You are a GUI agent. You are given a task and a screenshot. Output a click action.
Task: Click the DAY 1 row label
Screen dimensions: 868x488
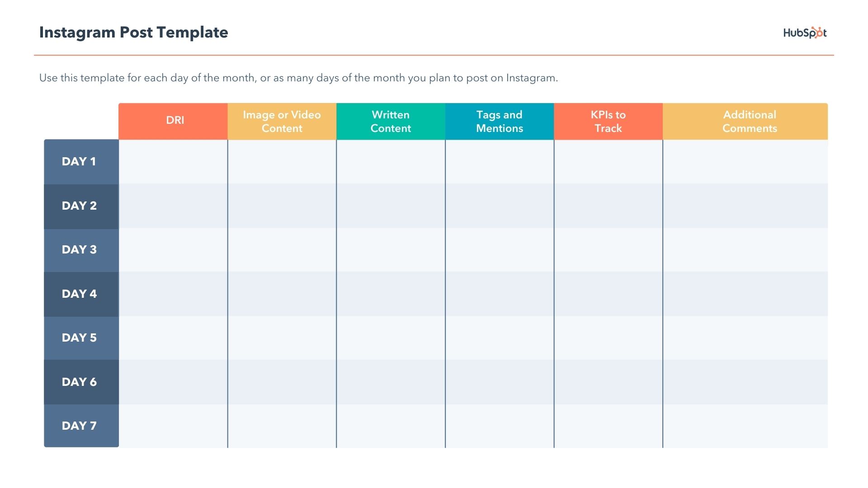pos(80,161)
